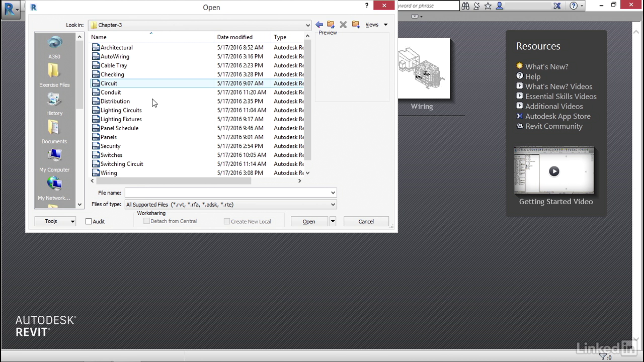The height and width of the screenshot is (362, 644).
Task: Open Favorites star icon
Action: [x=488, y=6]
